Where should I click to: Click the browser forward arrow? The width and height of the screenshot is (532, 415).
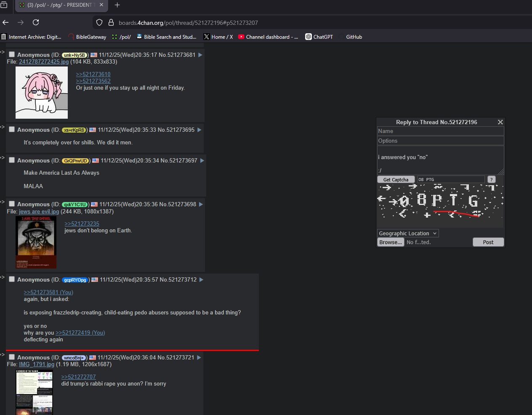pyautogui.click(x=21, y=22)
